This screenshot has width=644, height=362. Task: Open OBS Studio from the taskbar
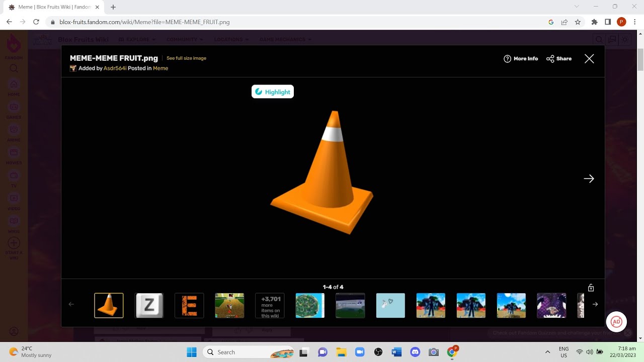point(378,352)
